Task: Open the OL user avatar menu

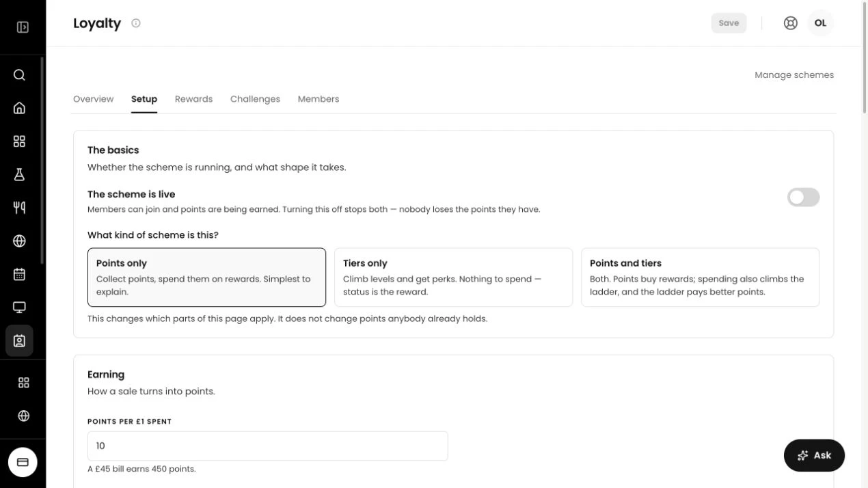Action: [820, 23]
